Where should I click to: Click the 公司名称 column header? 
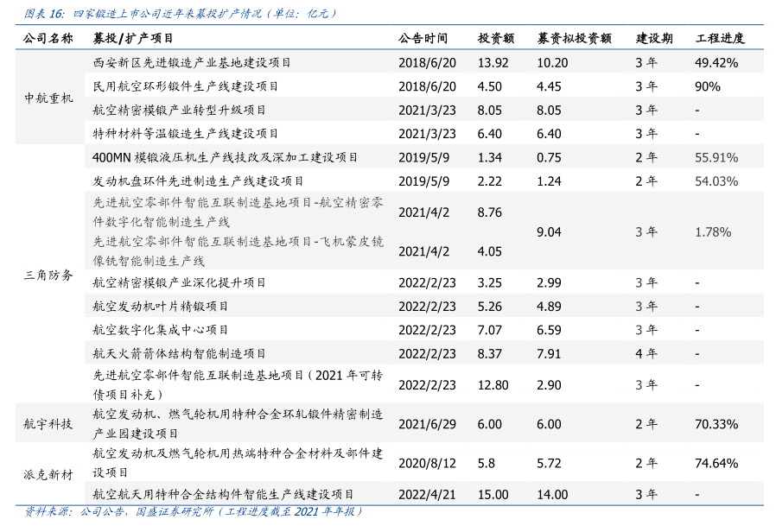pos(48,39)
